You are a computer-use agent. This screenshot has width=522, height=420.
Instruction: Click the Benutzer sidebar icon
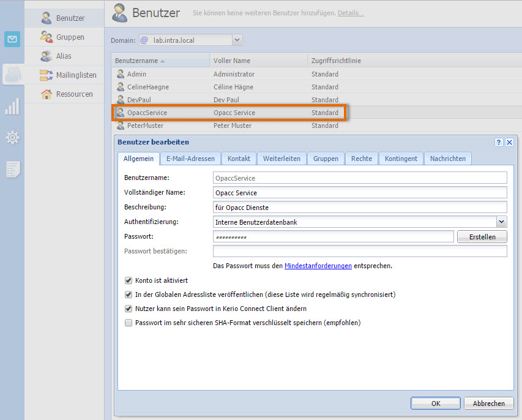tap(47, 18)
